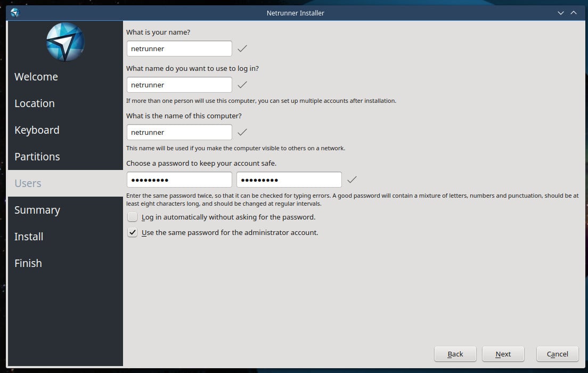Select the Keyboard step
Image resolution: width=588 pixels, height=373 pixels.
37,130
